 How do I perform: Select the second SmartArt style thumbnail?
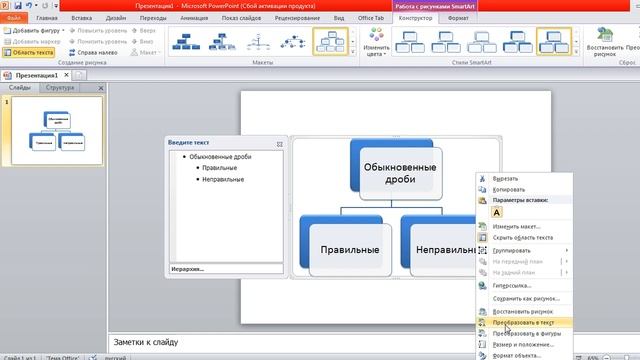(446, 42)
